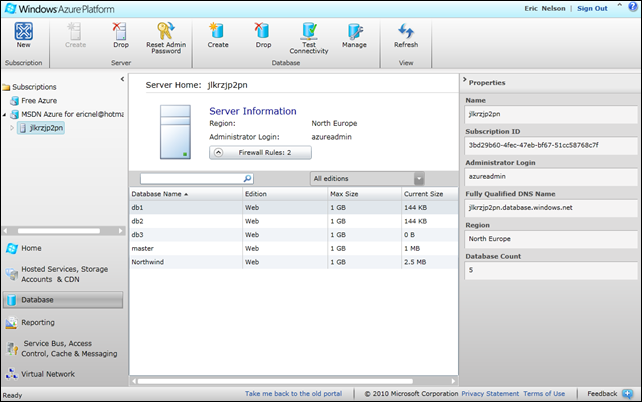Click the New subscription icon

tap(23, 32)
